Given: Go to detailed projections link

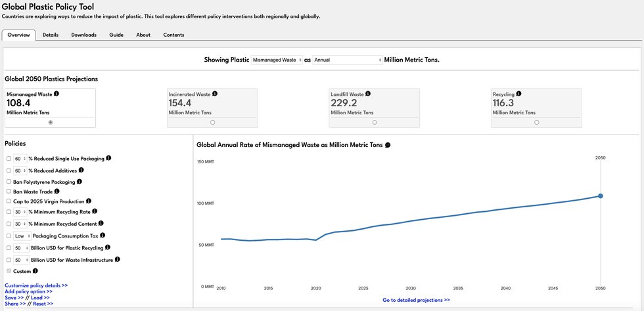Looking at the screenshot, I should (416, 300).
